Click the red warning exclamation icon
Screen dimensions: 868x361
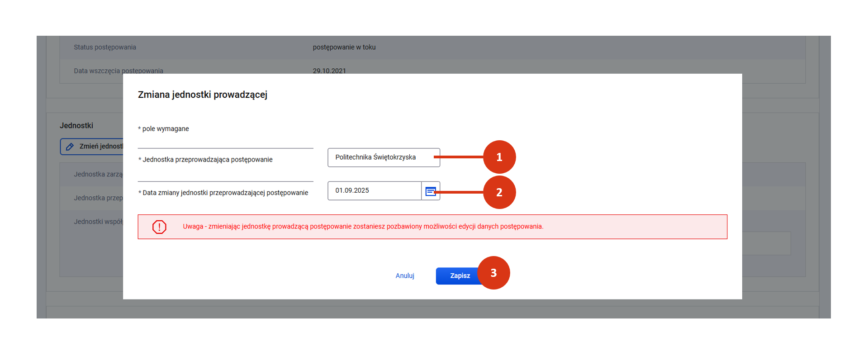coord(159,227)
